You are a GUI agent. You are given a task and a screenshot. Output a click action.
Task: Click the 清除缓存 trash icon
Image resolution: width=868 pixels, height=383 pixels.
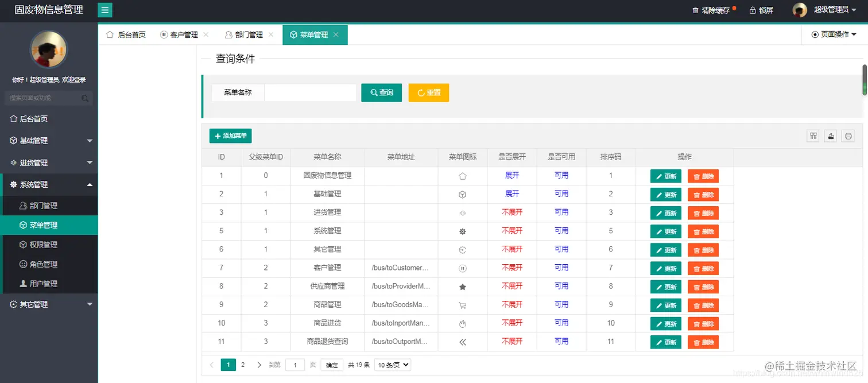[x=695, y=10]
